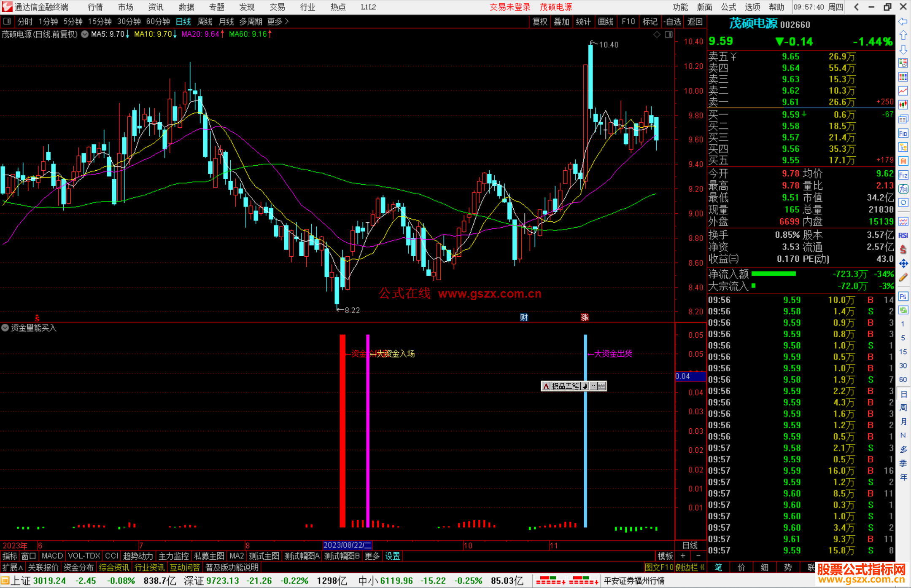Toggle the layout icon at chart top-right
The height and width of the screenshot is (588, 911).
668,35
